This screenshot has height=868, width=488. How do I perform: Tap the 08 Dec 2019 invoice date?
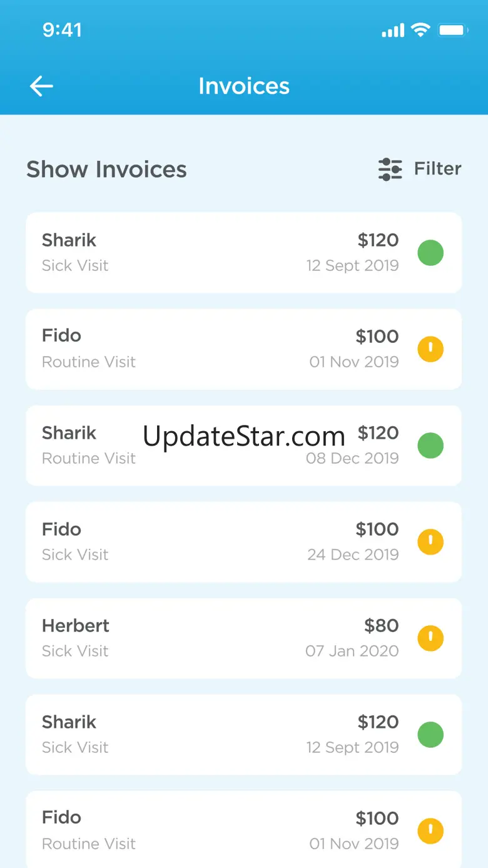[x=352, y=458]
